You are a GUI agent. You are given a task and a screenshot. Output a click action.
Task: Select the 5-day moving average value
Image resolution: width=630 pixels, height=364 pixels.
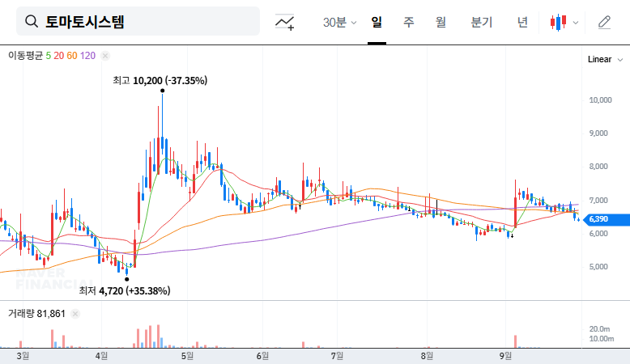49,56
